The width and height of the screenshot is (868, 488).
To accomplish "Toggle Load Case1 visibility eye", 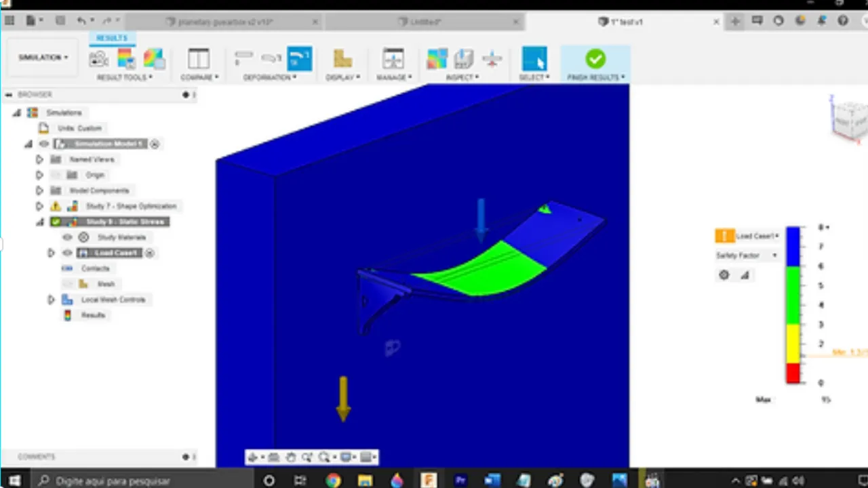I will 67,253.
